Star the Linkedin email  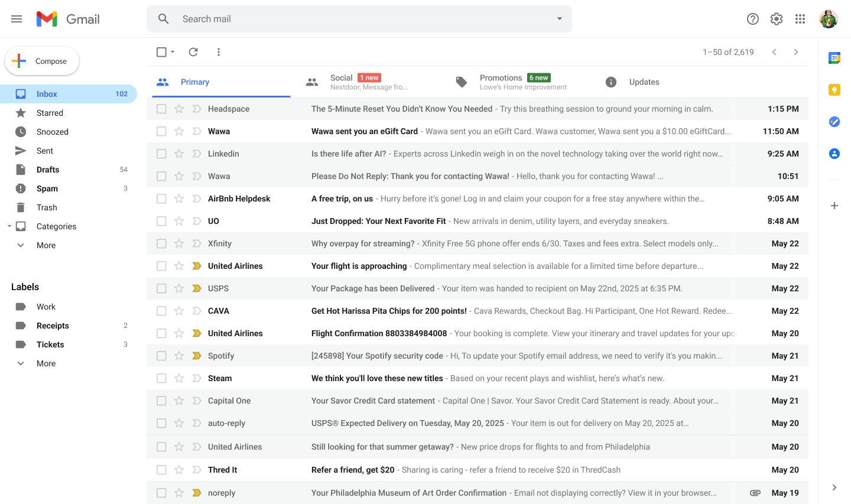click(x=179, y=154)
